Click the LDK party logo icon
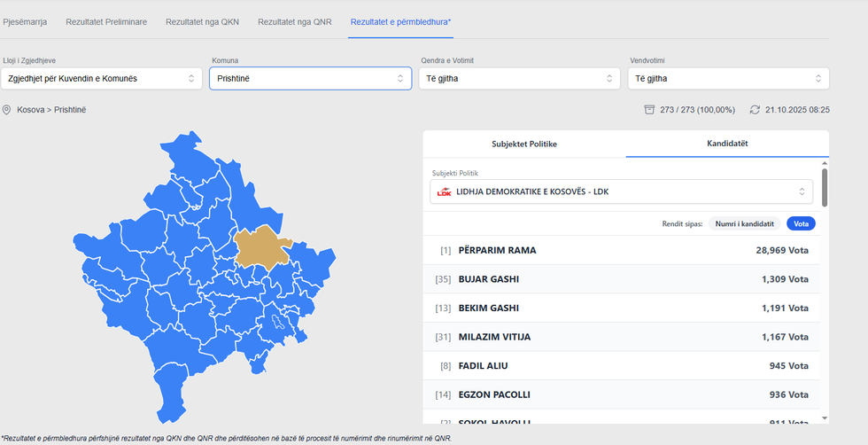868x445 pixels. click(445, 191)
